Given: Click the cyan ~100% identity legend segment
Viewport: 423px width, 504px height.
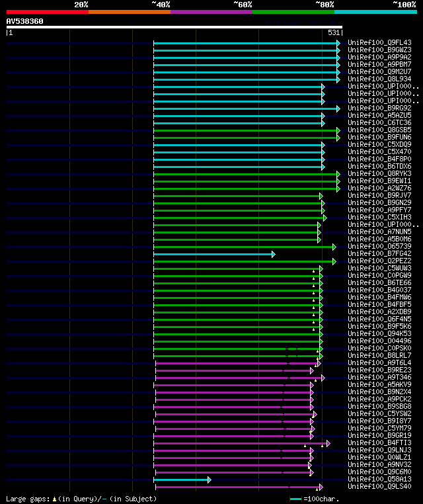Looking at the screenshot, I should (375, 12).
